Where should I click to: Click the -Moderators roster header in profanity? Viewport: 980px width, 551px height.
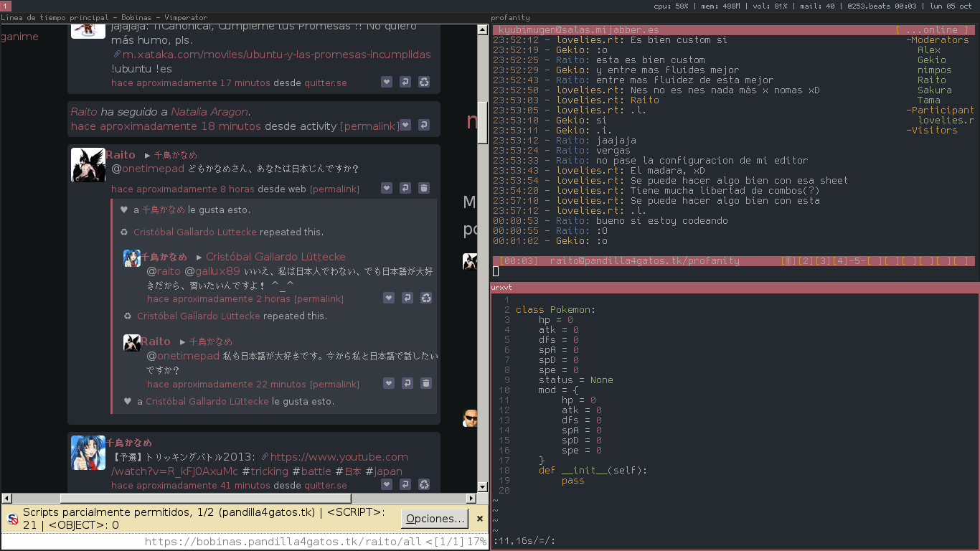coord(938,40)
